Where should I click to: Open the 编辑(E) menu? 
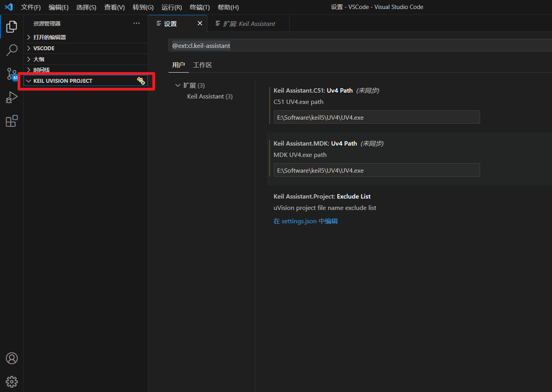[59, 7]
